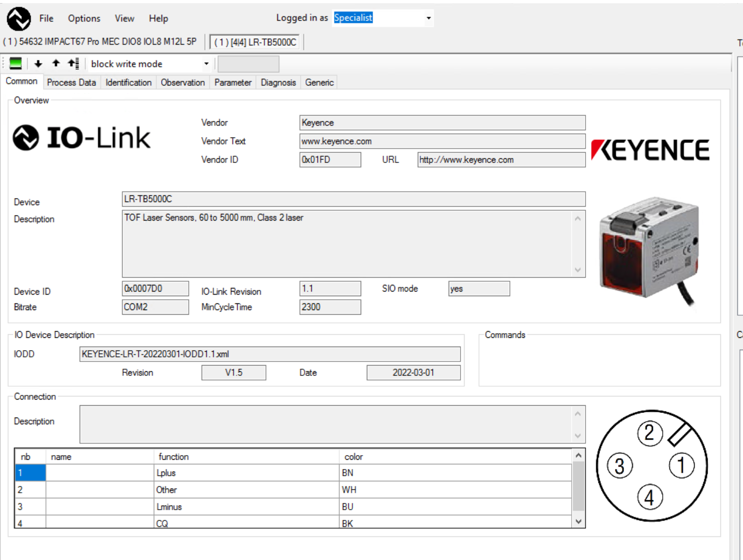Click connection description scroll up arrow
The image size is (743, 560).
click(578, 413)
